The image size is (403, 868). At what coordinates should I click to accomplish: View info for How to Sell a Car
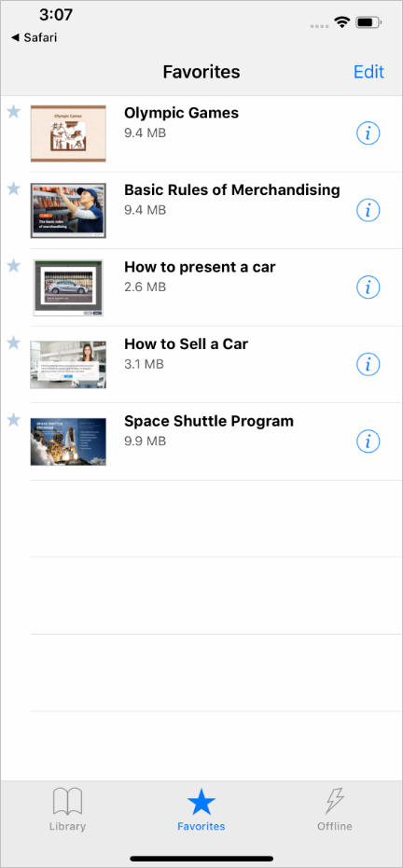point(368,364)
